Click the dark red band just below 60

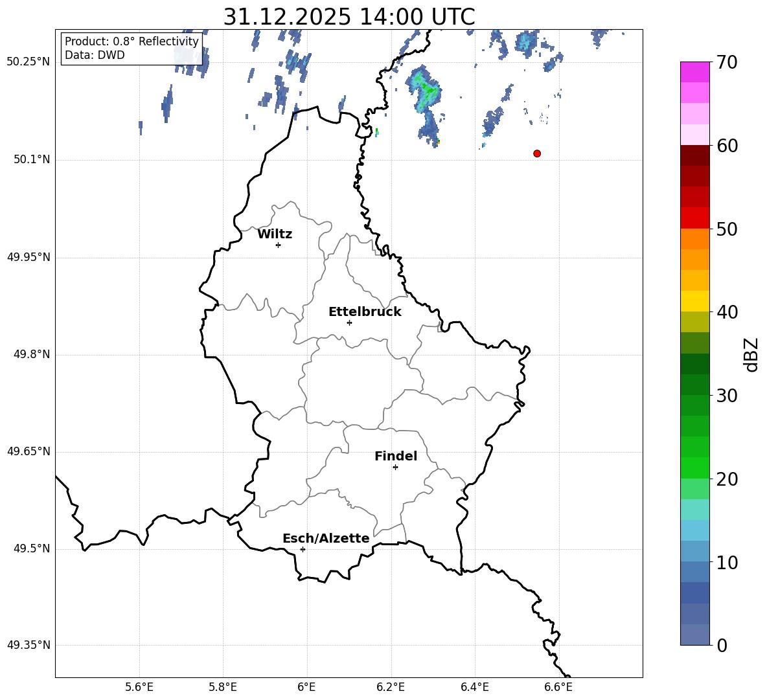tap(694, 156)
